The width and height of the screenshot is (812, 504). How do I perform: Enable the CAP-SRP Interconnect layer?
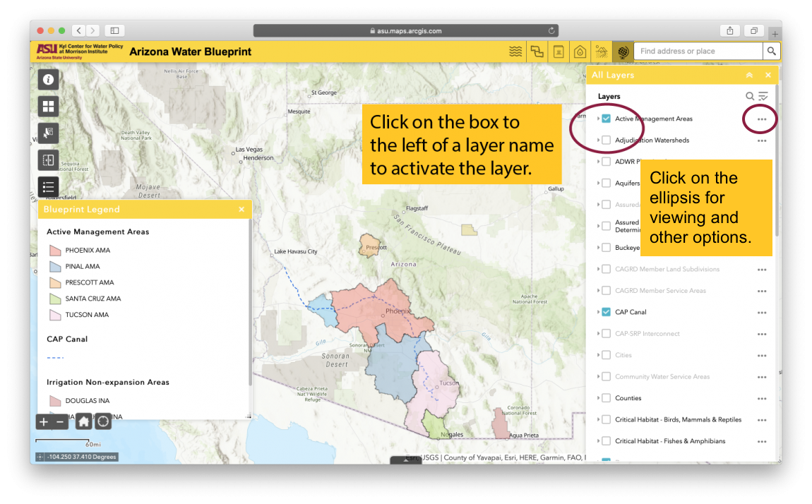click(x=606, y=334)
